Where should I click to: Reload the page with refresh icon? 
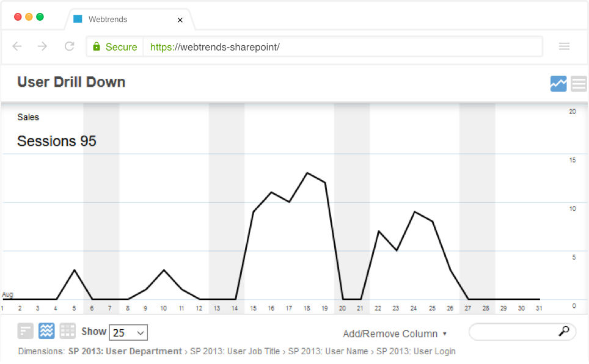point(70,46)
